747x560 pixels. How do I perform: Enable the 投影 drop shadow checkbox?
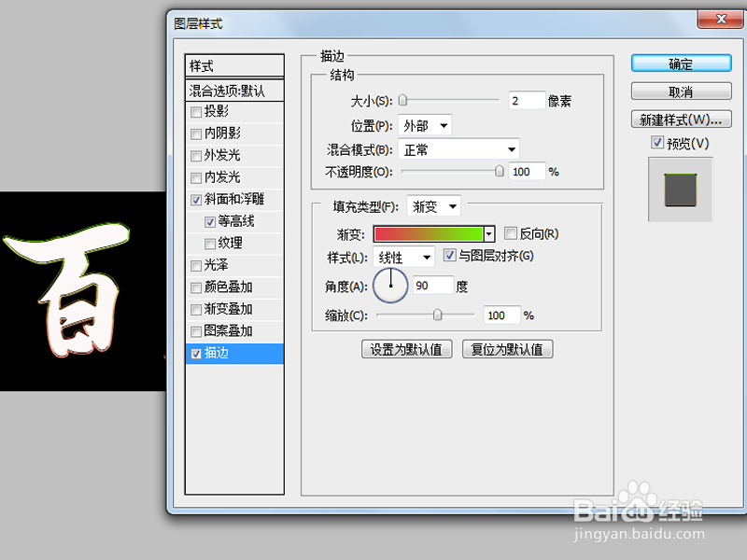[195, 112]
